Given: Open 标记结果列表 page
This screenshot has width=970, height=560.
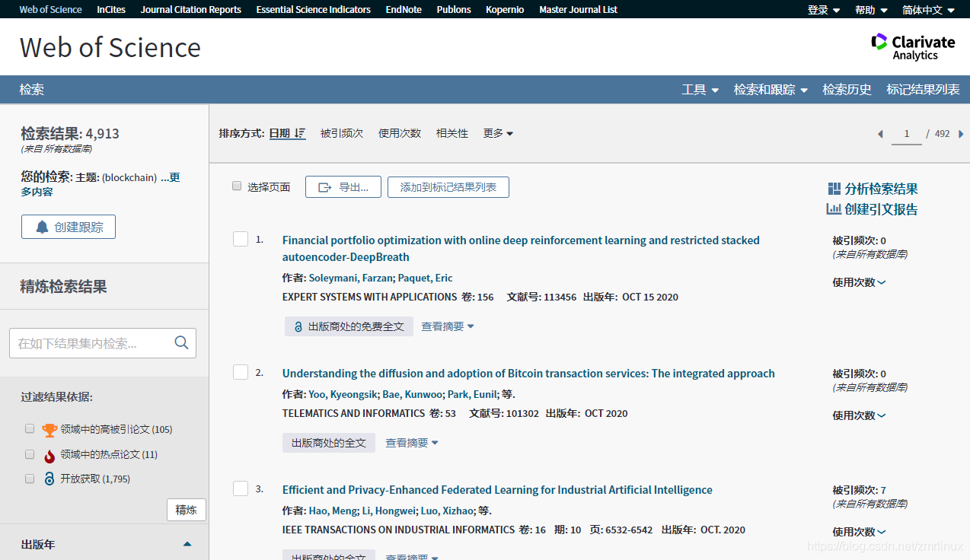Looking at the screenshot, I should click(923, 90).
